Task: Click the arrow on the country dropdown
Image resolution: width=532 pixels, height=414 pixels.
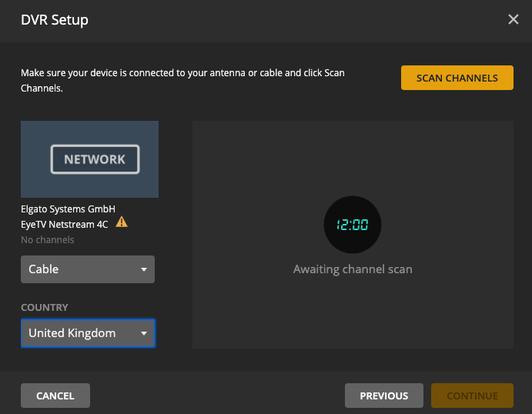Action: pyautogui.click(x=144, y=333)
